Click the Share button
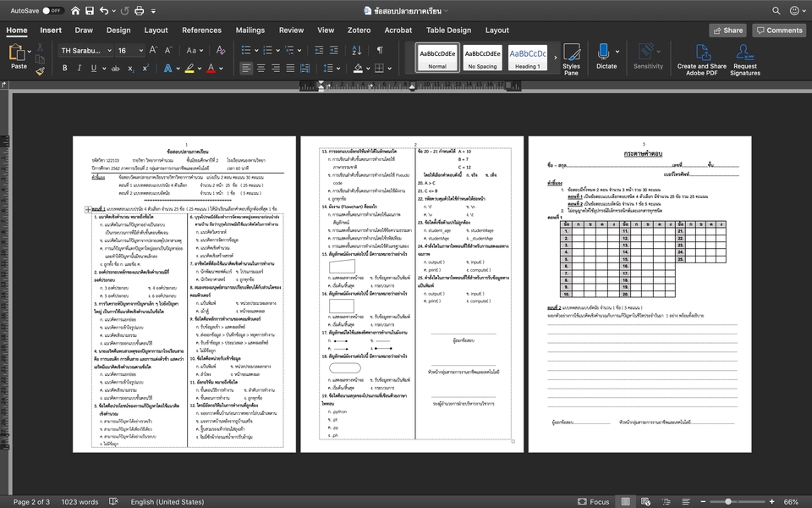 (x=727, y=30)
